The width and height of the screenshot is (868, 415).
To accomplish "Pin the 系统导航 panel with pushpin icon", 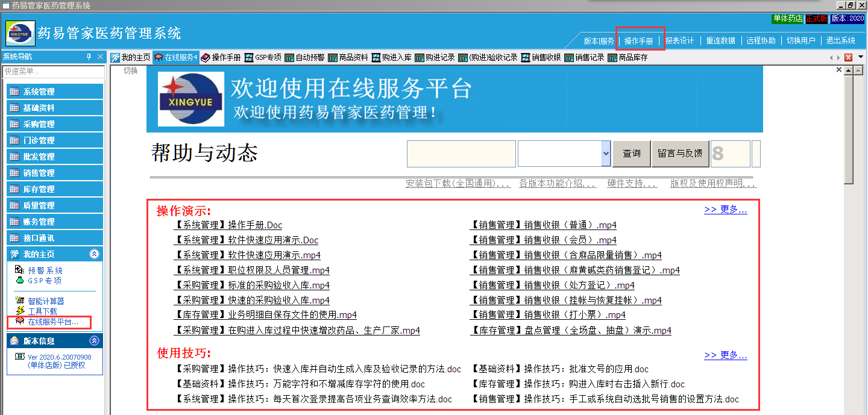I will pyautogui.click(x=89, y=57).
